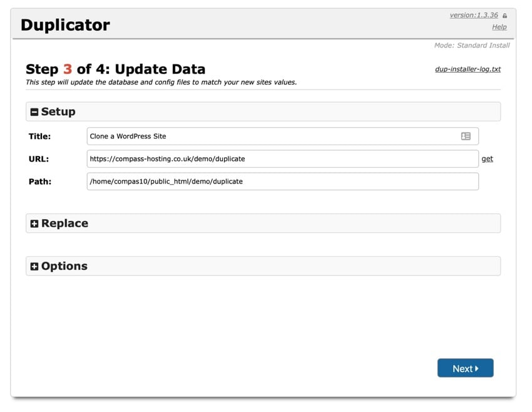Click the plus icon beside Options
The image size is (532, 412).
pos(34,266)
